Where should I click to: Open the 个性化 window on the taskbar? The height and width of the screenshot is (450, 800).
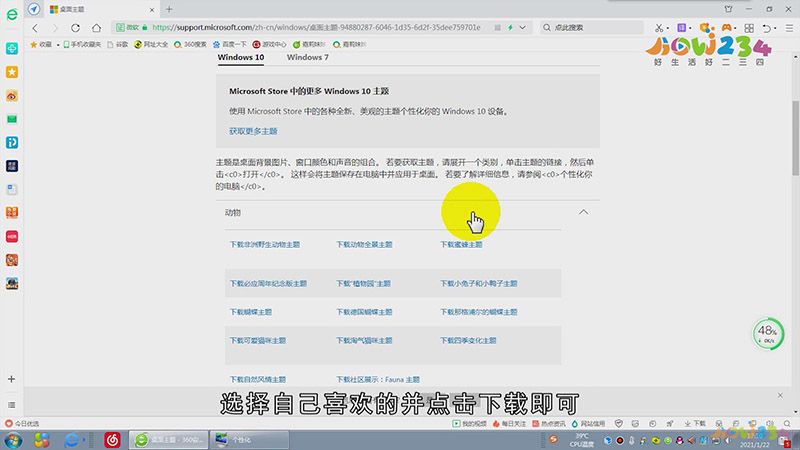coord(249,440)
